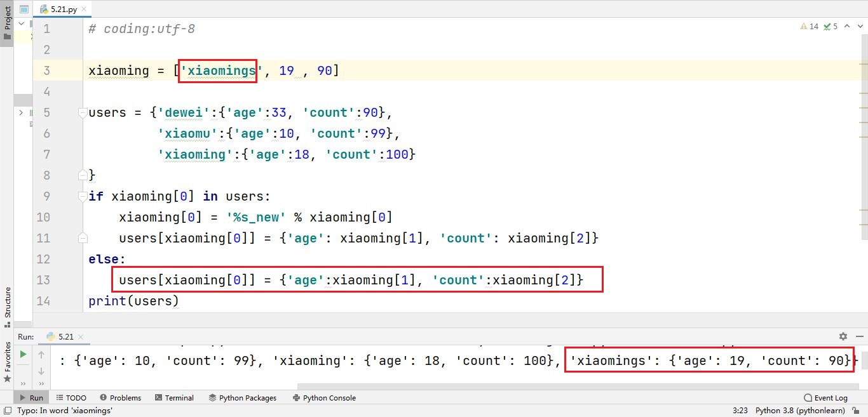The image size is (868, 417).
Task: Fold the if block at line 9
Action: [x=83, y=196]
